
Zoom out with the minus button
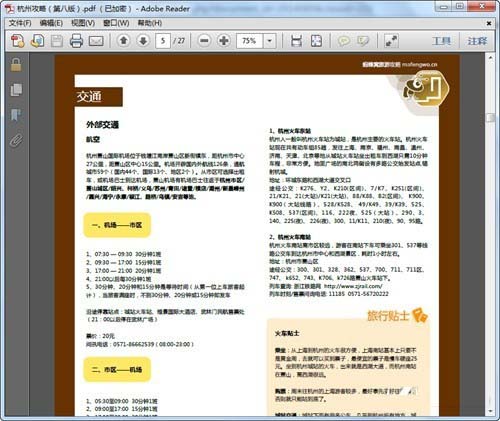tap(204, 41)
